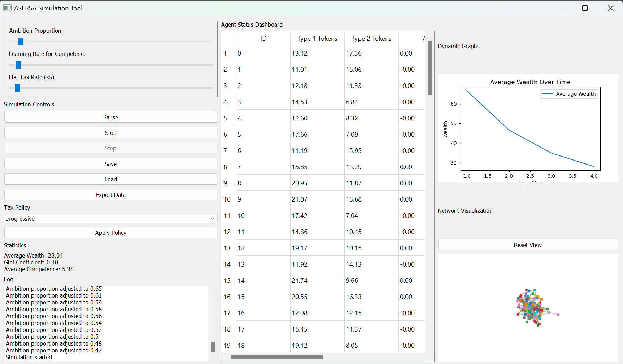The height and width of the screenshot is (364, 623).
Task: Click log entry 'Simulation started.'
Action: click(x=30, y=357)
